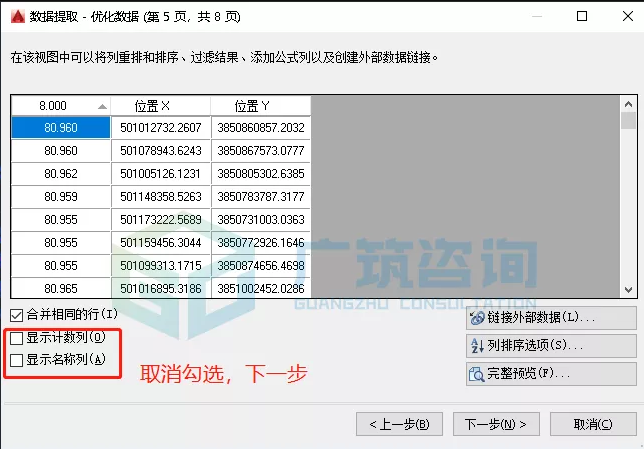Select cell 501012732.2607

[x=161, y=127]
